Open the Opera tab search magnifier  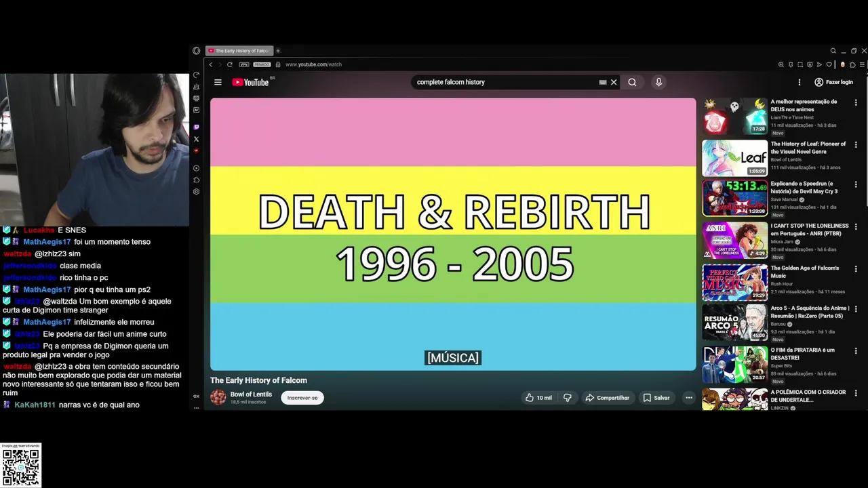tap(833, 51)
